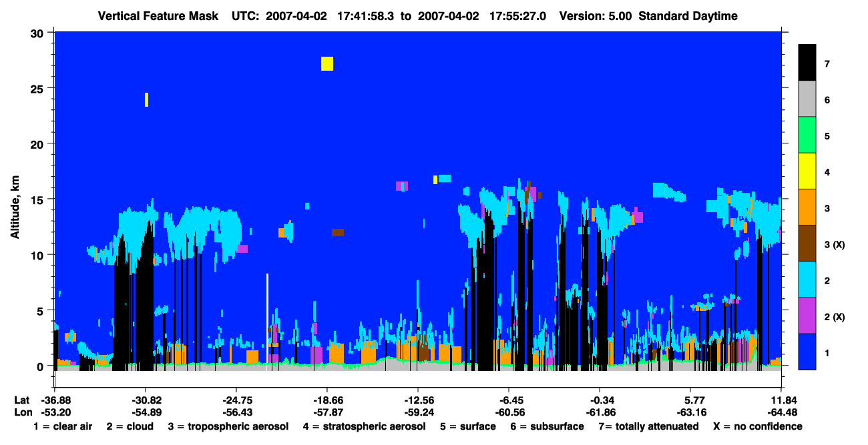Viewport: 868px width, 445px height.
Task: Click longitude value -53.20
Action: click(55, 412)
